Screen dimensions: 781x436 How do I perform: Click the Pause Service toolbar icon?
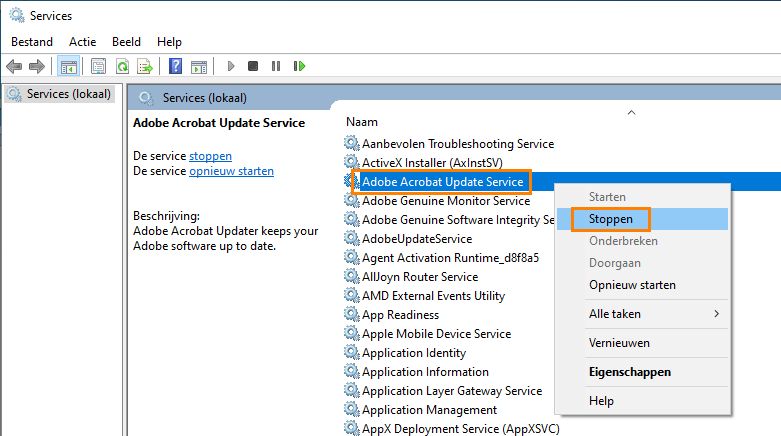pos(276,66)
